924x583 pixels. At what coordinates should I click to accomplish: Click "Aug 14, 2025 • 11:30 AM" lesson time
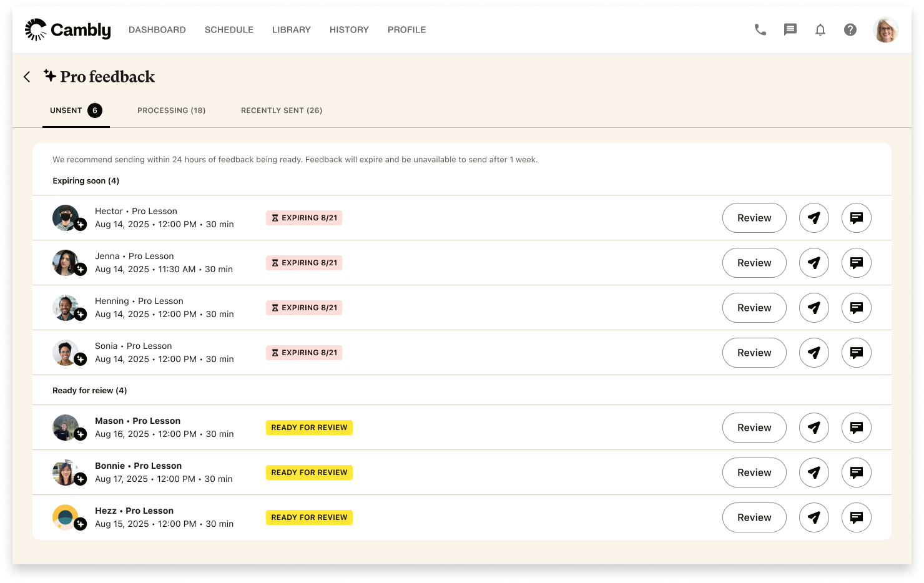(x=145, y=269)
